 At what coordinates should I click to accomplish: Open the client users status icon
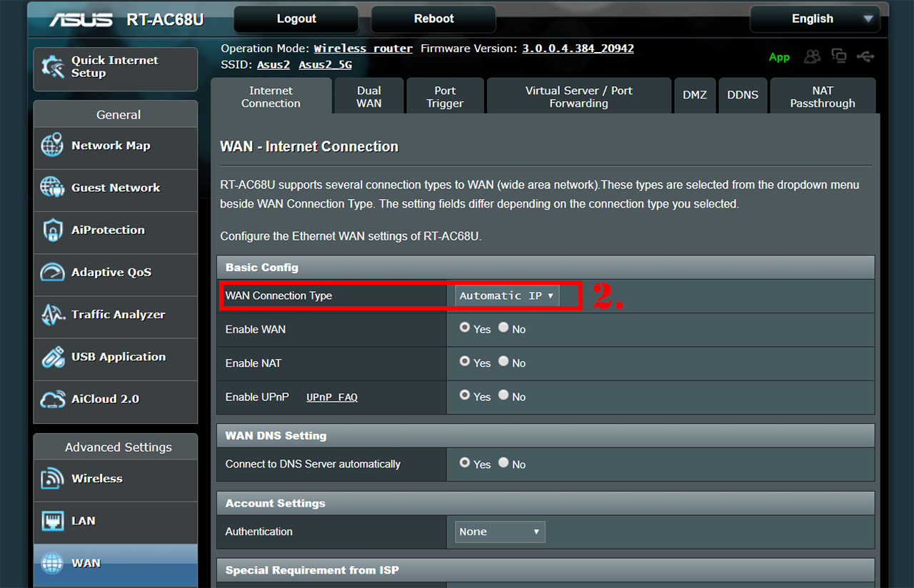(x=813, y=57)
